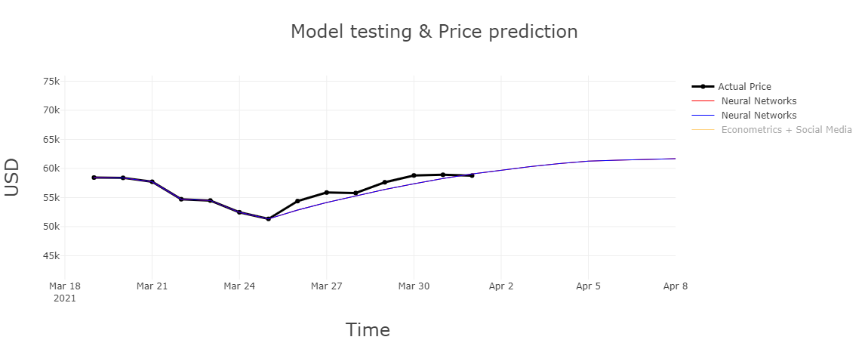Hide the red Neural Networks trace label
Screen dimensions: 868x340
coord(759,100)
